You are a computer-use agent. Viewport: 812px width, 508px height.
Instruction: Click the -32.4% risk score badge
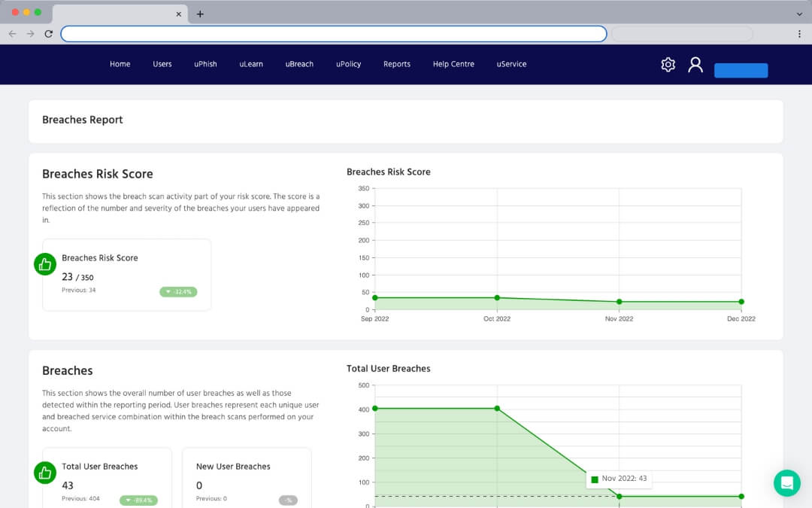(178, 292)
